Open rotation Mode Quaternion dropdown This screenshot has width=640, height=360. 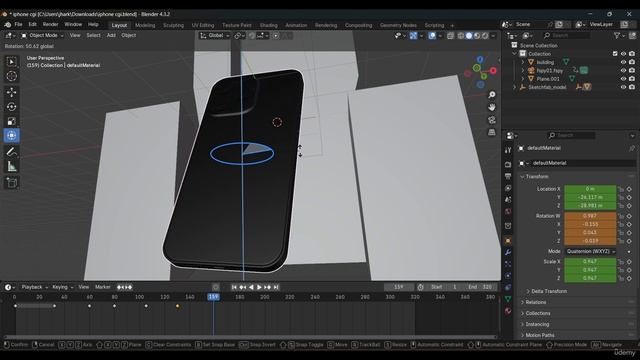click(x=590, y=251)
